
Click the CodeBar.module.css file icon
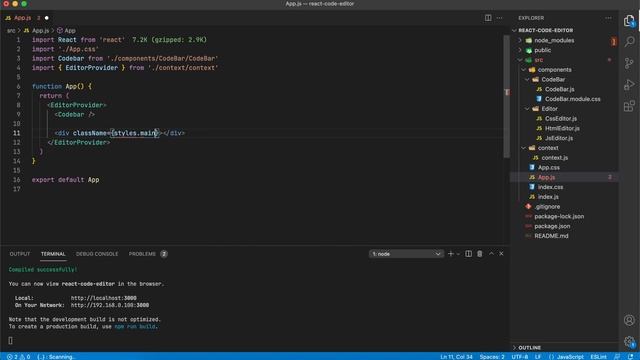coord(539,99)
